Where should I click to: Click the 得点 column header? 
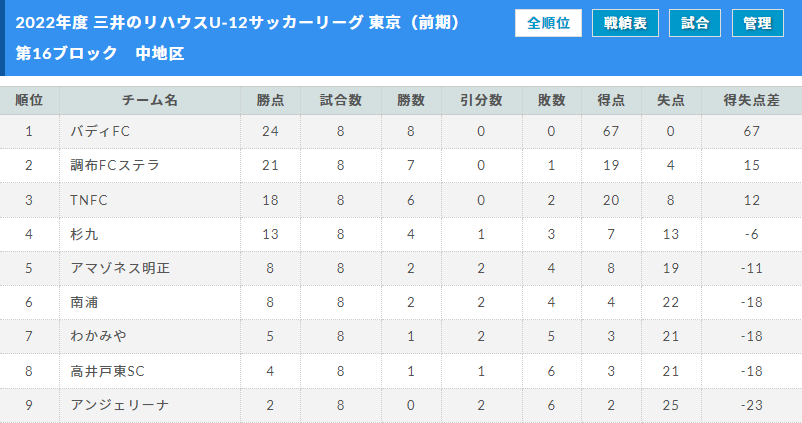point(611,100)
